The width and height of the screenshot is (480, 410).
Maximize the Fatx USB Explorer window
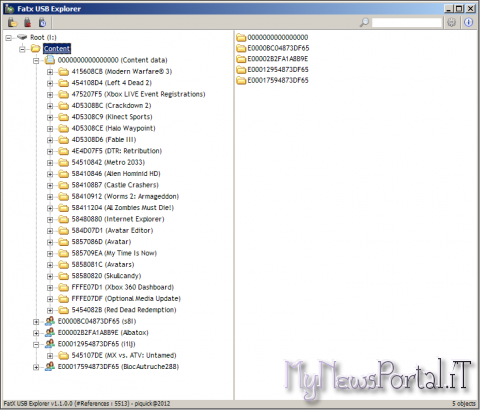tap(459, 9)
